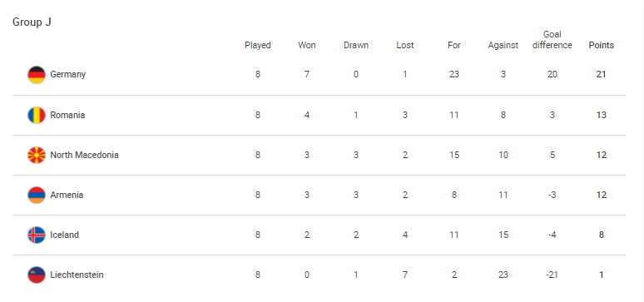
Task: Click the North Macedonia flag icon
Action: point(37,155)
